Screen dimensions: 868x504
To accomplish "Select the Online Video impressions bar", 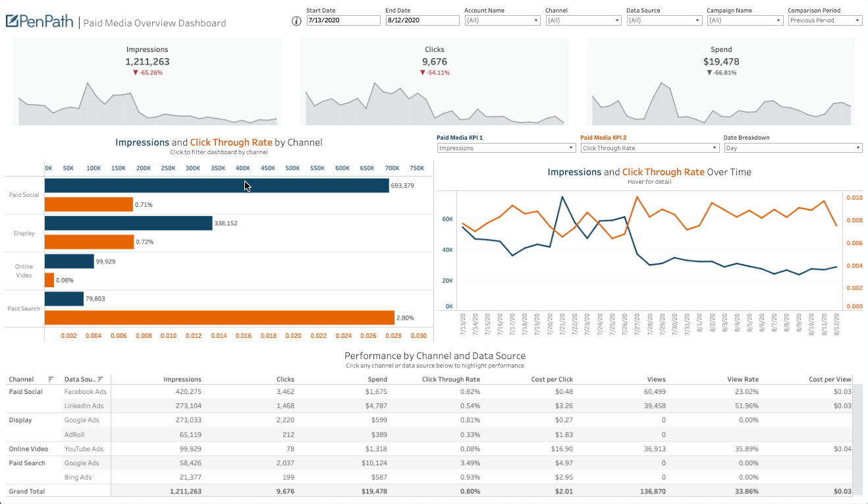I will click(x=69, y=262).
